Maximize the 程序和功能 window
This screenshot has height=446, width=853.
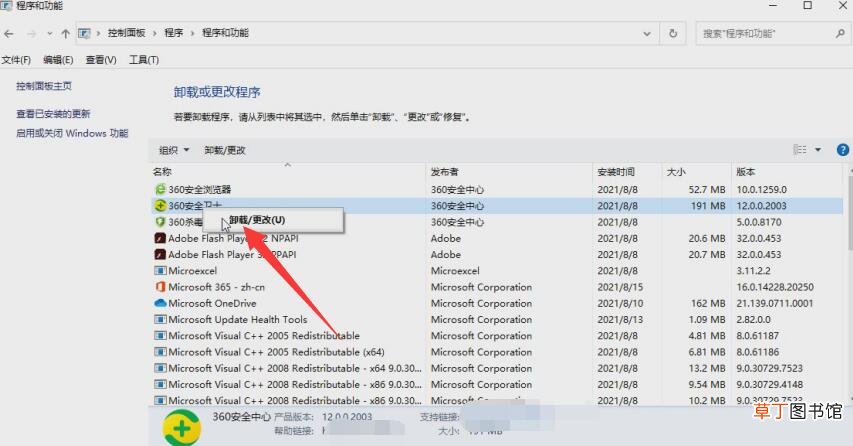pos(808,5)
